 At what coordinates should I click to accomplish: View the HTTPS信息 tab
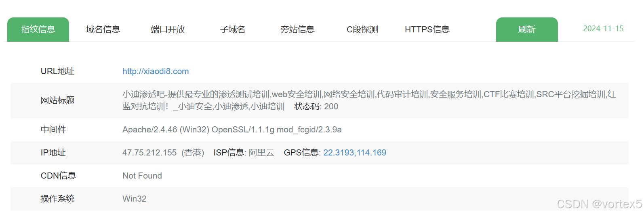[x=427, y=29]
